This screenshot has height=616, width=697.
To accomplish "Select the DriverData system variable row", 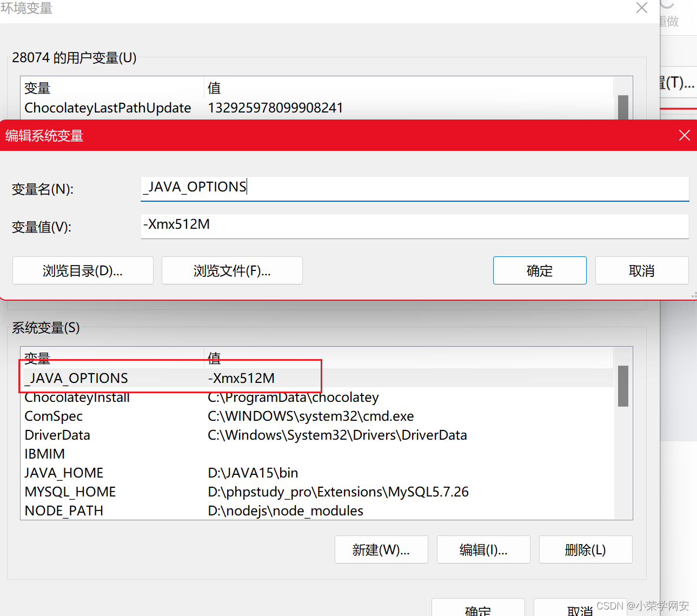I will click(317, 435).
